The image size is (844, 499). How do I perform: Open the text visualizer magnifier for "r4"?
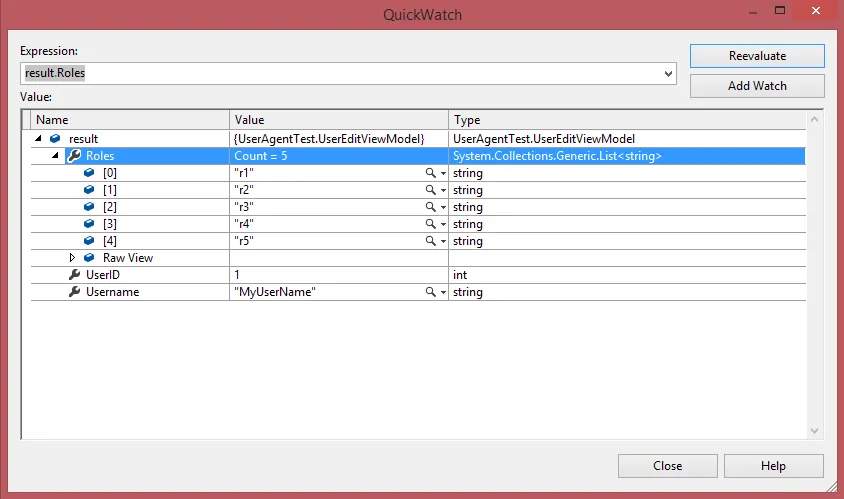pos(431,223)
